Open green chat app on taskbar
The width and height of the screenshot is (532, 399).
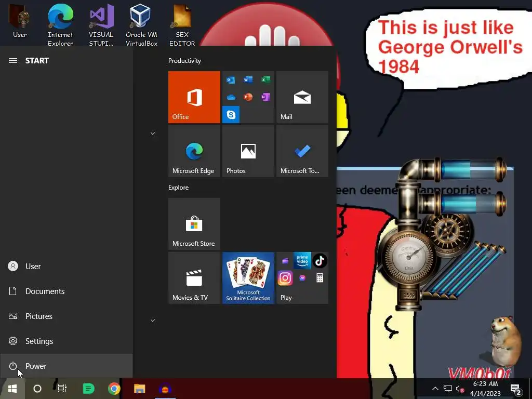88,389
